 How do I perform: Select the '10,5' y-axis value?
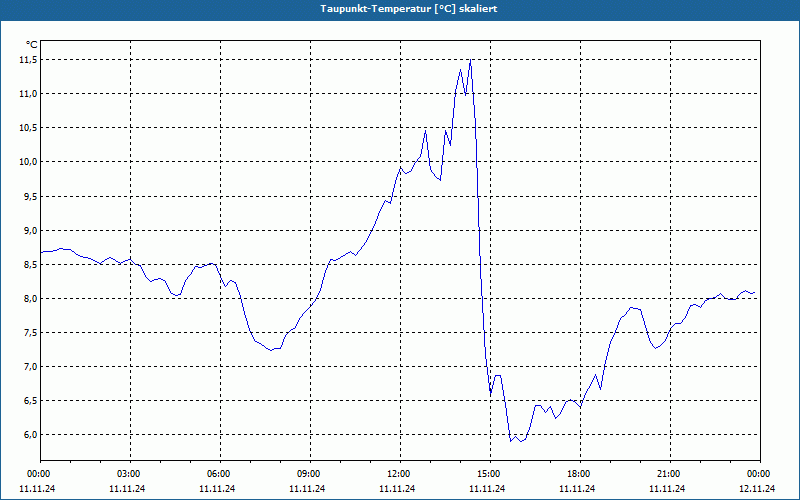pyautogui.click(x=28, y=128)
